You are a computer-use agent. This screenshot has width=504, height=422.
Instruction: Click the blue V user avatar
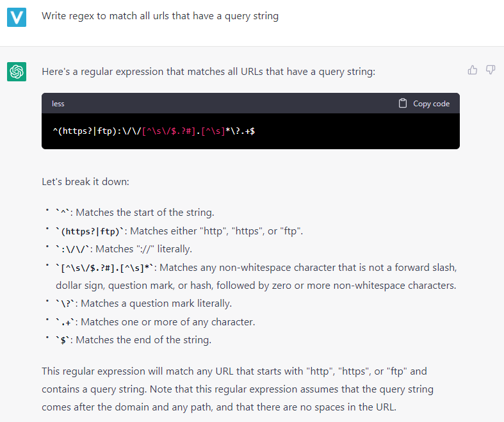17,17
